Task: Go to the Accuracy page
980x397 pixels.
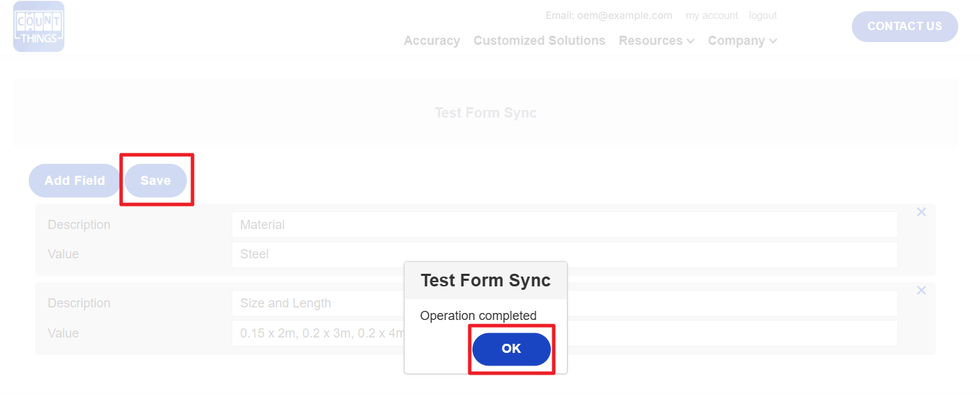Action: tap(432, 41)
